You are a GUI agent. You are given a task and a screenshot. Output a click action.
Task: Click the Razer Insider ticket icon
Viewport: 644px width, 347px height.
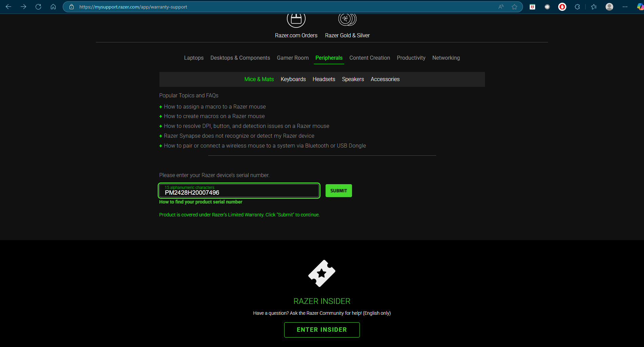coord(321,273)
